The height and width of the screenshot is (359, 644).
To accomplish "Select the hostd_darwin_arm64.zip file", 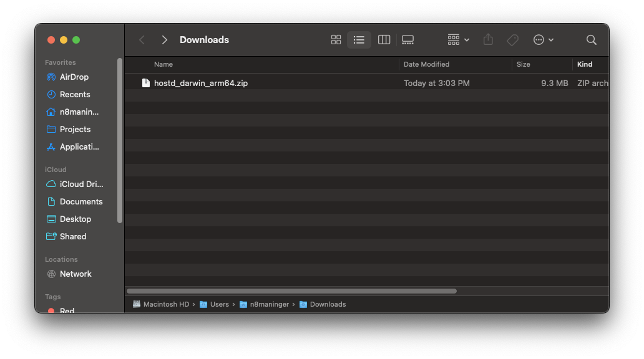I will [x=200, y=83].
